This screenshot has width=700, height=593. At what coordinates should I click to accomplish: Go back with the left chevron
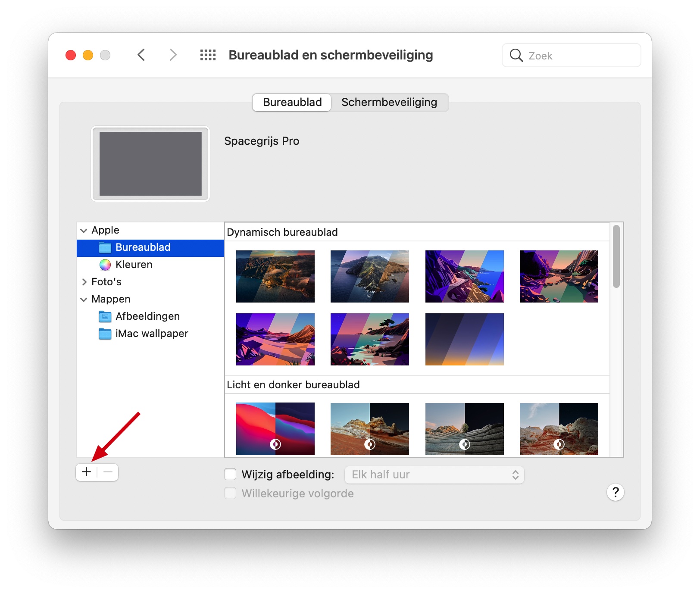(141, 55)
